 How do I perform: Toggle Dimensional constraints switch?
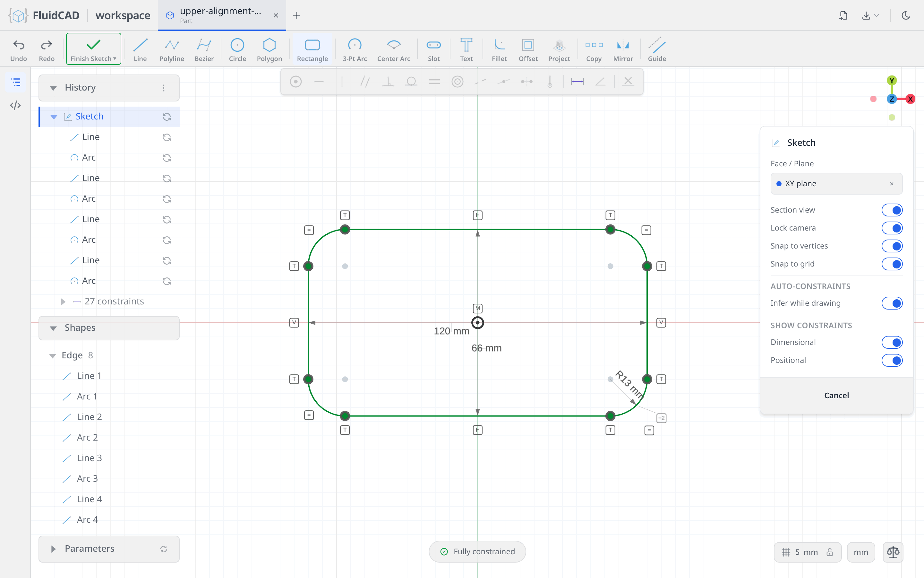click(x=892, y=342)
